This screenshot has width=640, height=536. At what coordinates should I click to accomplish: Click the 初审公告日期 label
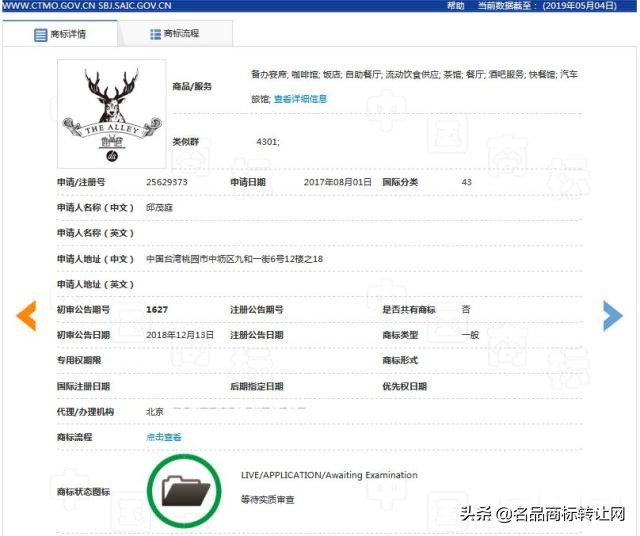(x=83, y=335)
